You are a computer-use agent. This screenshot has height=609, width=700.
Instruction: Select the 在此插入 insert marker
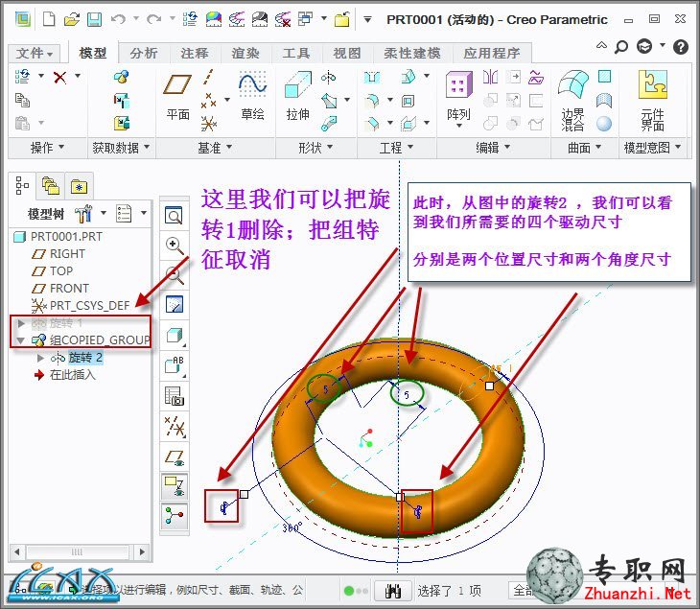tap(65, 375)
